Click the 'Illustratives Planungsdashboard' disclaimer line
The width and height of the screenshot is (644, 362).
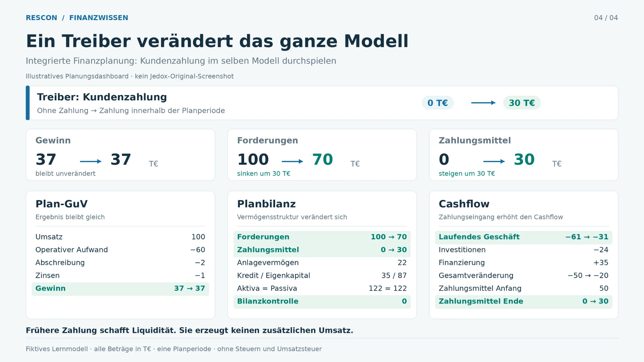pyautogui.click(x=130, y=76)
